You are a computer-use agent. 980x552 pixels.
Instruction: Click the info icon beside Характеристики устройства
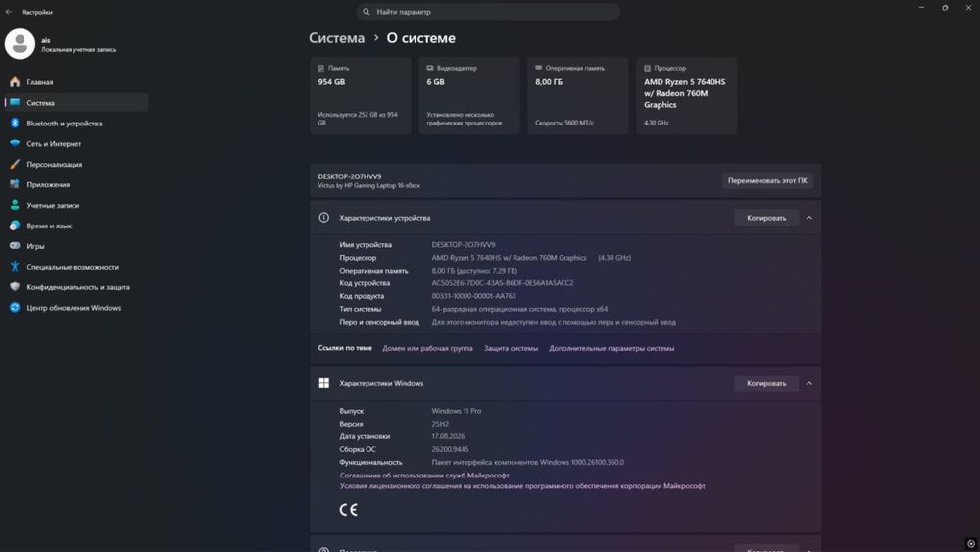tap(323, 218)
